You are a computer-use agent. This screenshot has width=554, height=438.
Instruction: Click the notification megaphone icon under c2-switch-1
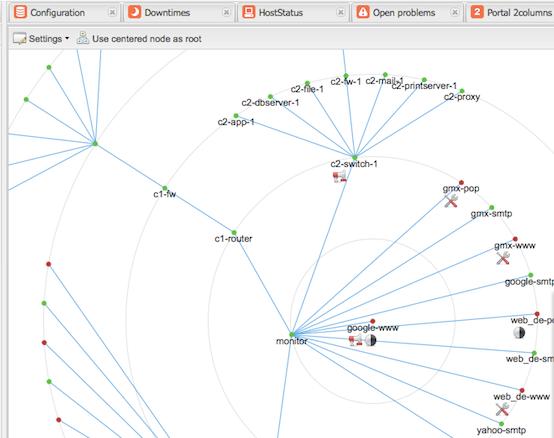pyautogui.click(x=340, y=176)
